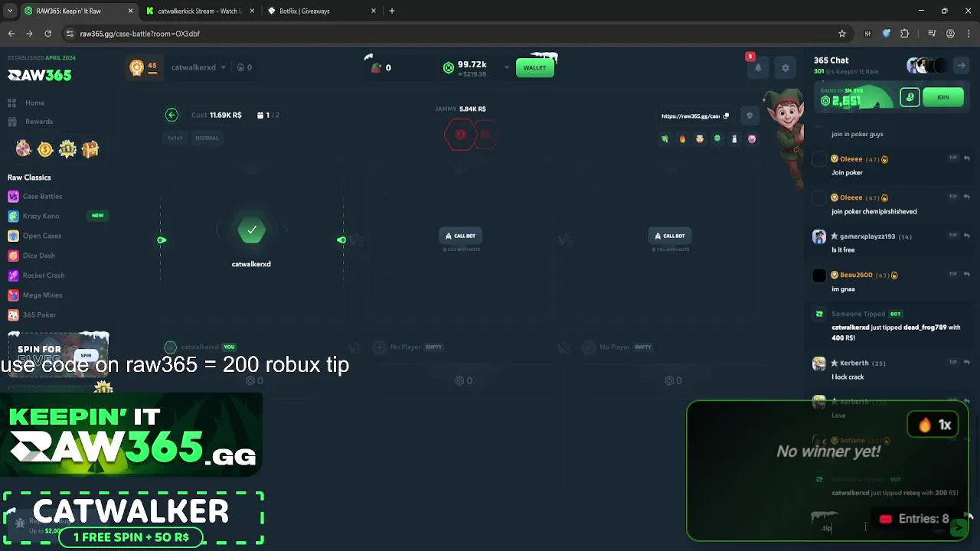Switch to catwalkerkick Stream tab
980x551 pixels.
point(201,11)
